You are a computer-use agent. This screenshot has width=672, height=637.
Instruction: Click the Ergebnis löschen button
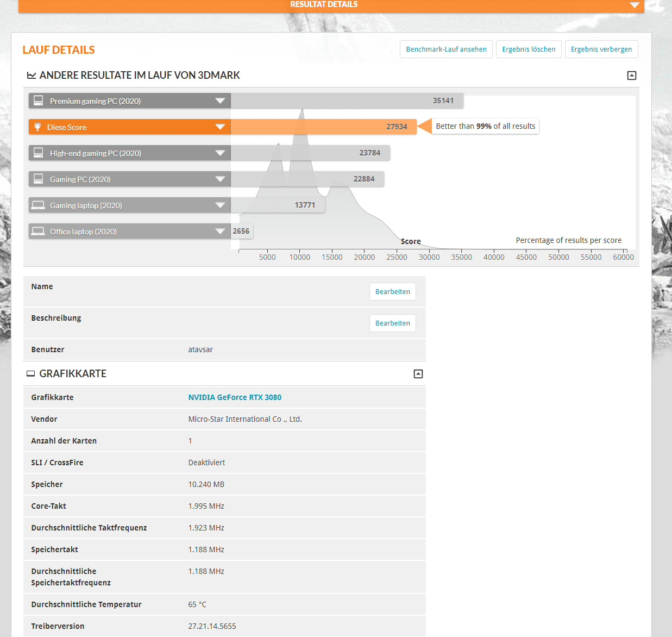point(529,49)
